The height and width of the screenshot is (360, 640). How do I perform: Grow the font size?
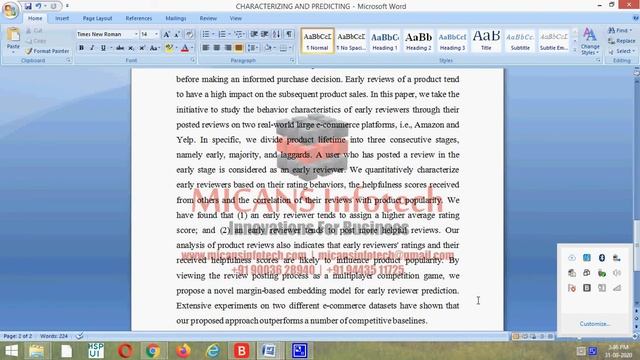[x=167, y=35]
